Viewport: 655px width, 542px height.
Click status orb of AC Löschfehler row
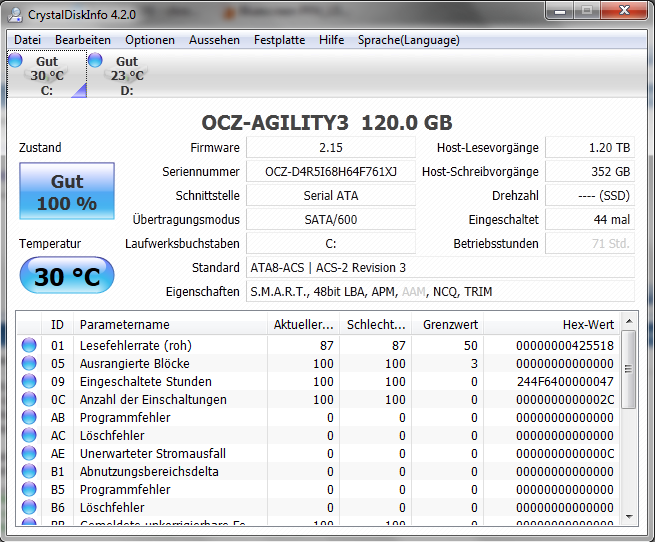point(29,435)
